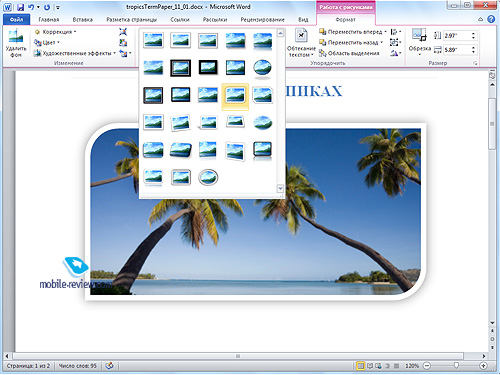Click select browse object icon on scrollbar
The width and height of the screenshot is (500, 375).
click(492, 339)
